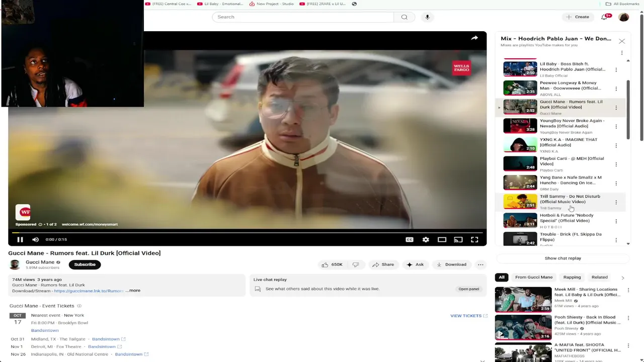The height and width of the screenshot is (362, 644).
Task: Play YoungBoy Nevada thumbnail
Action: (520, 126)
